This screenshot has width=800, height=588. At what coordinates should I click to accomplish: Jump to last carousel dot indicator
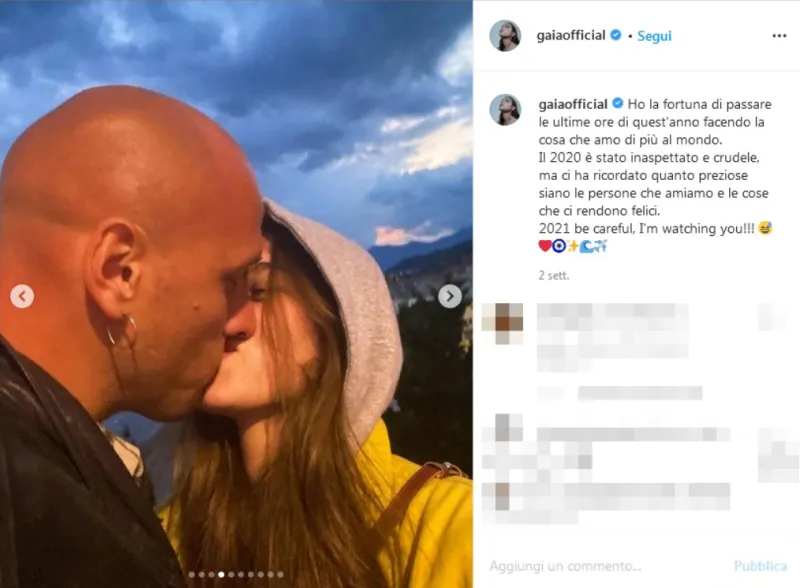[x=280, y=575]
